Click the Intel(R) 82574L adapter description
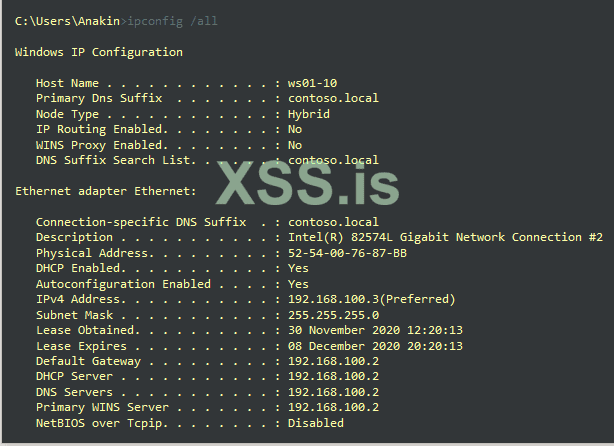Viewport: 614px width, 446px height. click(445, 237)
